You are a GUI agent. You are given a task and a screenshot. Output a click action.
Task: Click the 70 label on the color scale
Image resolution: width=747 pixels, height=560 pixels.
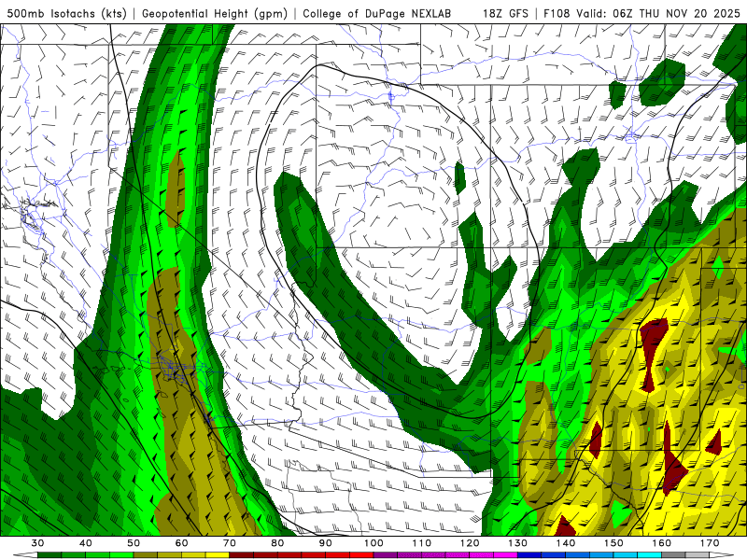tap(230, 543)
